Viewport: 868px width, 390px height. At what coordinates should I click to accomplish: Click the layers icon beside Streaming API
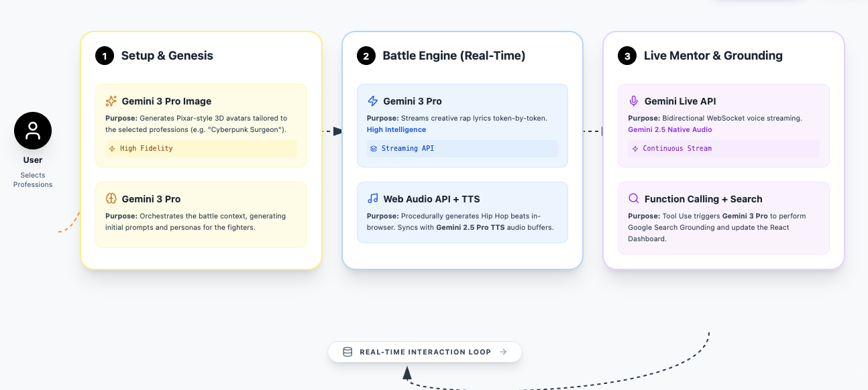[374, 149]
